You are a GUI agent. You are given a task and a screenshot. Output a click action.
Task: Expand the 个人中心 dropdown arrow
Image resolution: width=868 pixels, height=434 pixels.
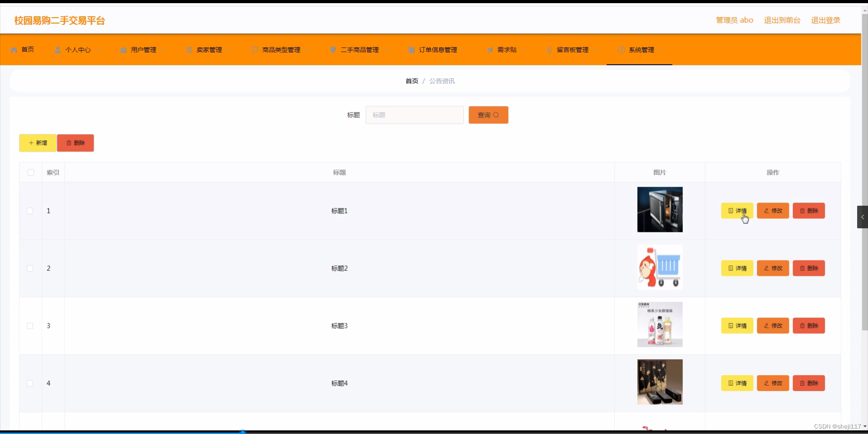tap(97, 50)
